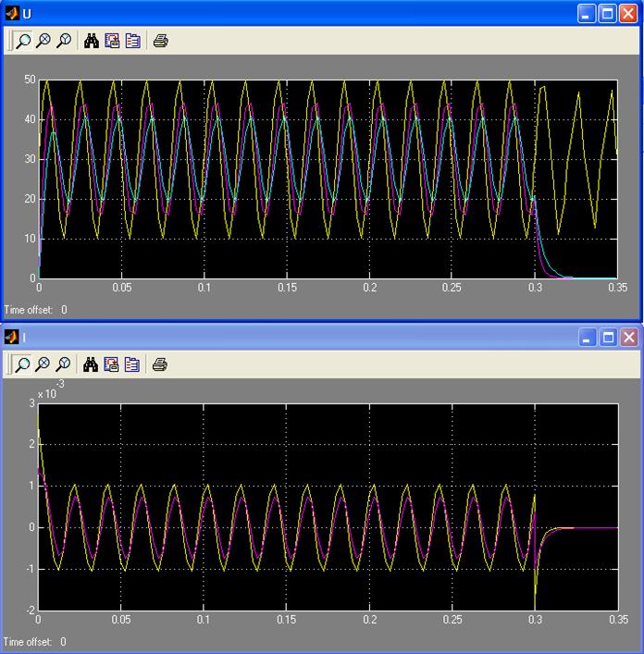Click the 0.35 x-axis label in I scope

pos(618,620)
